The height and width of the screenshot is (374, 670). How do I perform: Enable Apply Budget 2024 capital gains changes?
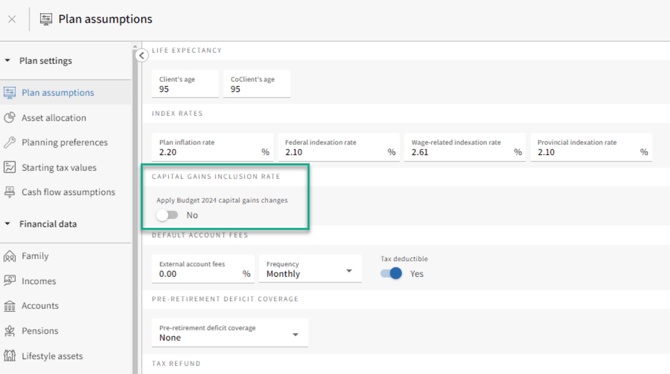[x=167, y=215]
